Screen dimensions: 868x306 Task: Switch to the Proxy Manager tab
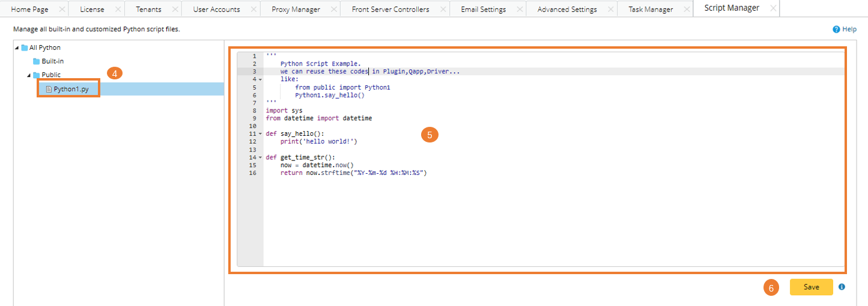click(295, 10)
